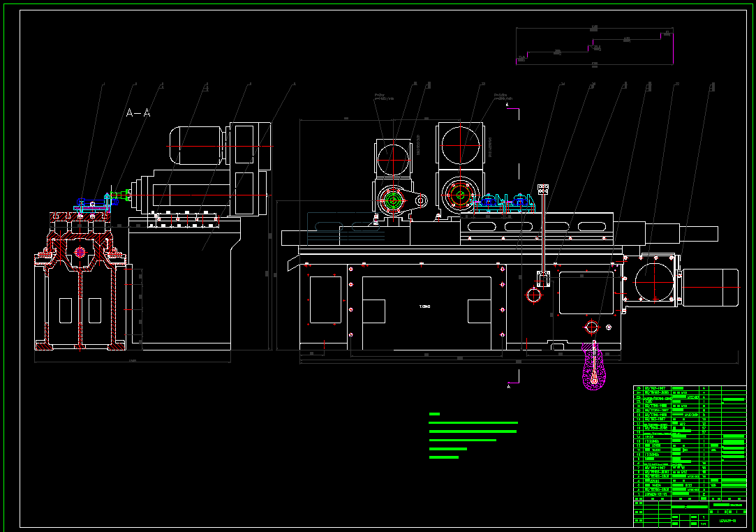Select the feed gearbox circle near right motor

[x=653, y=280]
